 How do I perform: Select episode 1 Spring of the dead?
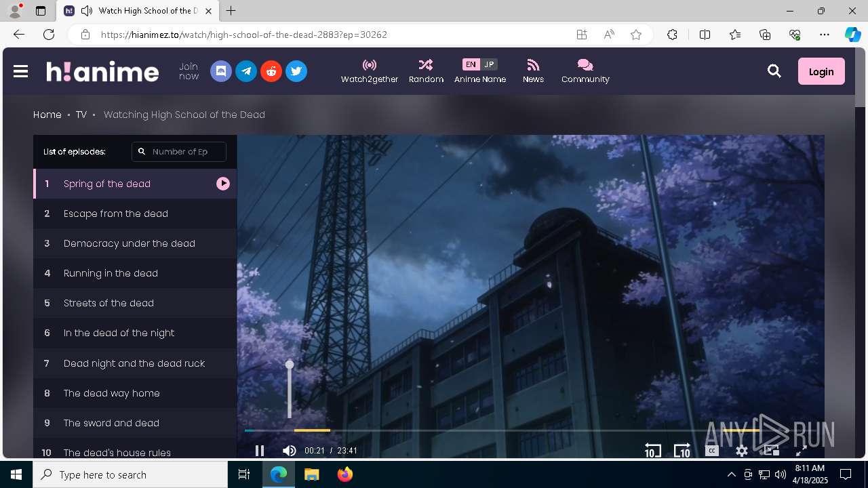tap(135, 184)
